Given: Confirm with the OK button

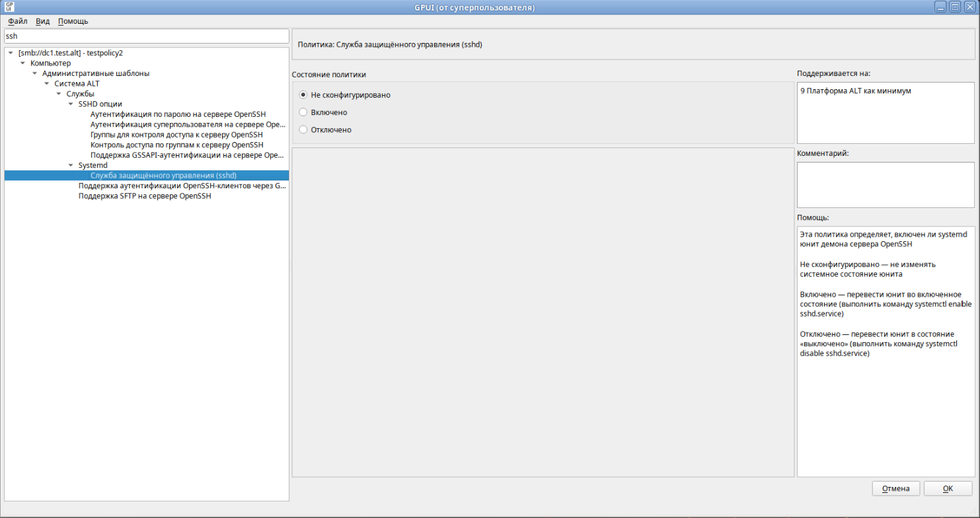Looking at the screenshot, I should coord(948,489).
